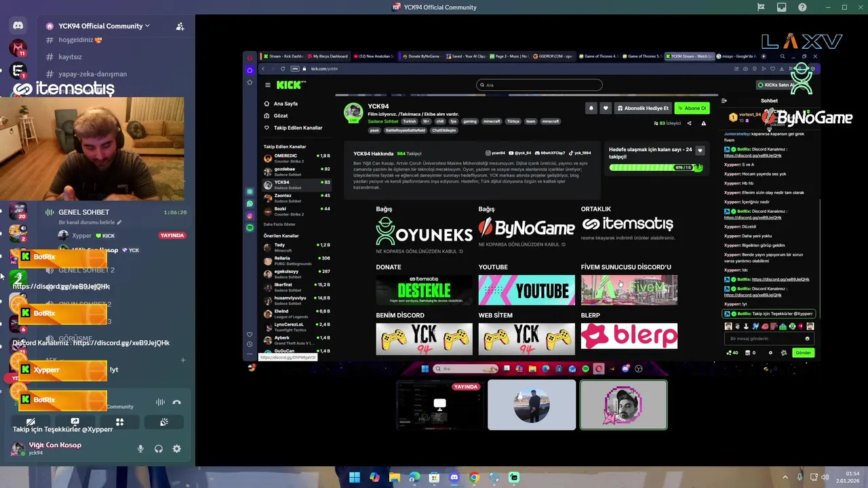Select Zaontez channel in followed list

coord(297,197)
